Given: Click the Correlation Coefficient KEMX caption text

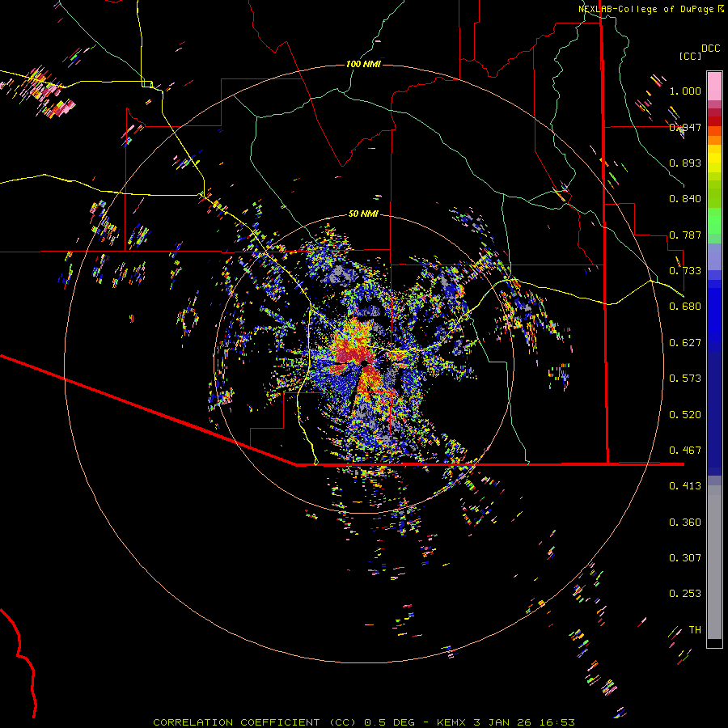Looking at the screenshot, I should click(x=364, y=722).
